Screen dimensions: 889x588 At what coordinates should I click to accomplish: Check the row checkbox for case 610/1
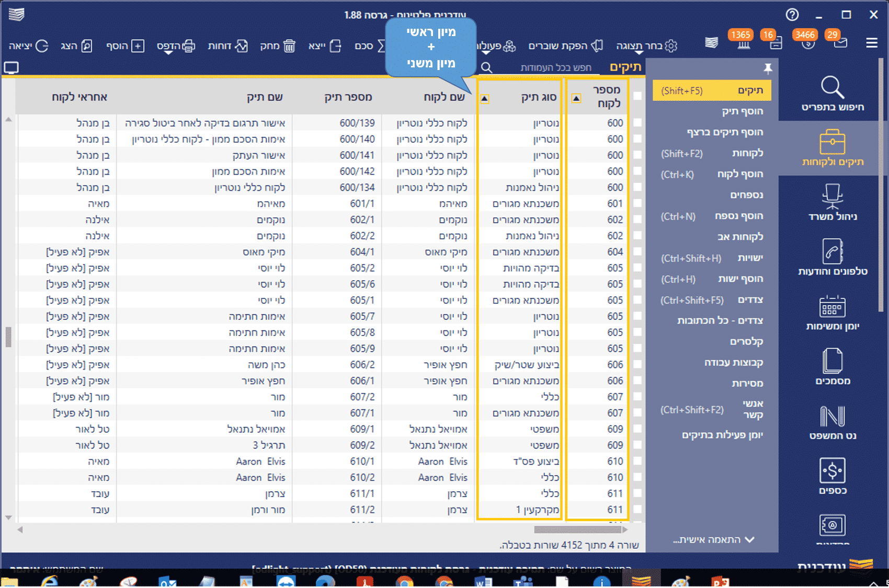click(x=637, y=461)
